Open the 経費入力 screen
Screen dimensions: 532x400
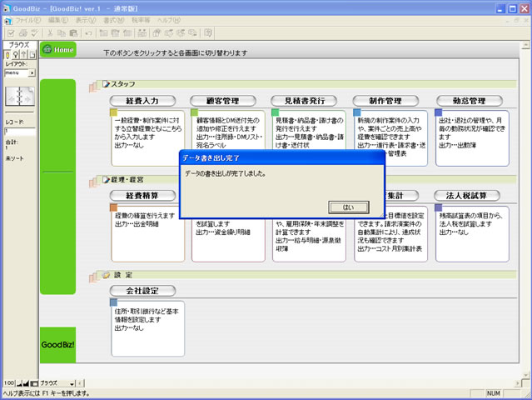point(142,101)
